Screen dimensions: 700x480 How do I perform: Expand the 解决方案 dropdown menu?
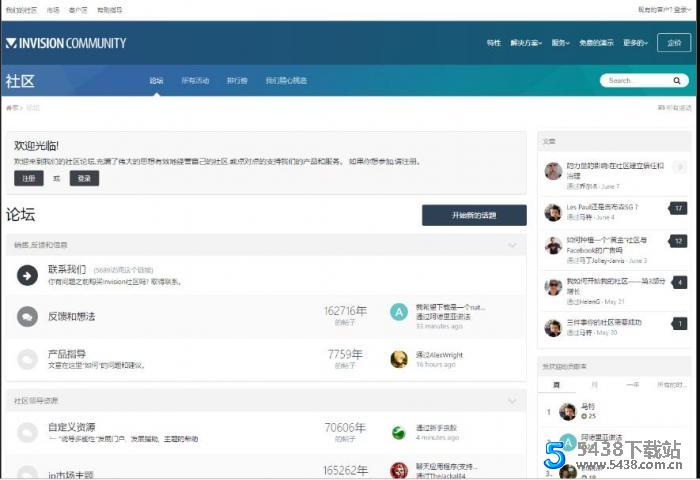pos(526,43)
